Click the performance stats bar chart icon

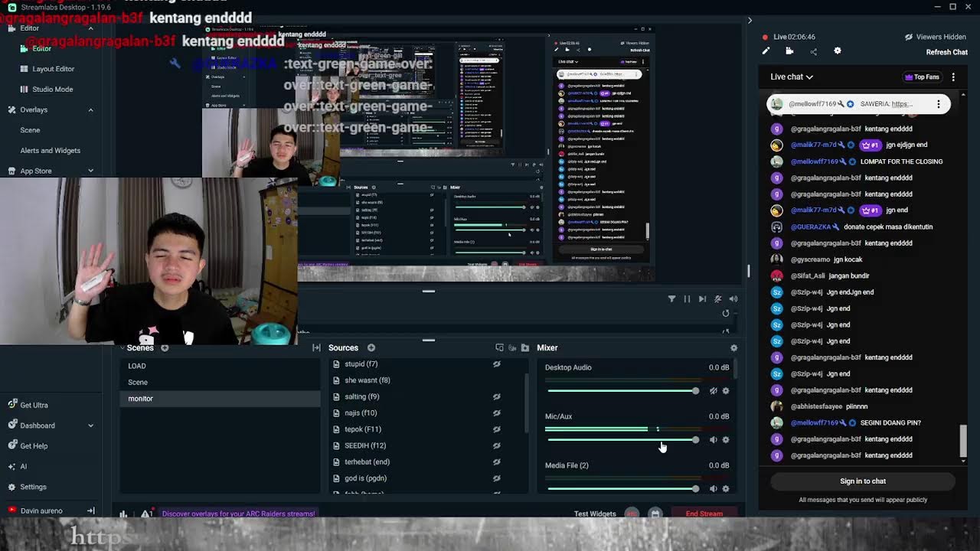[x=123, y=514]
